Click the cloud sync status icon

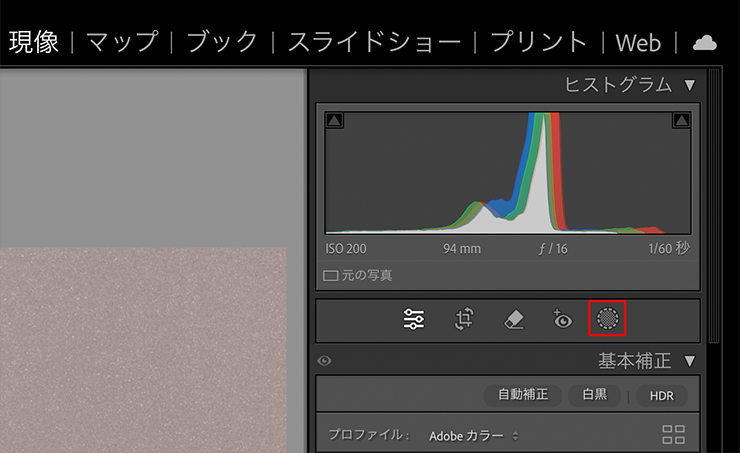pyautogui.click(x=705, y=42)
